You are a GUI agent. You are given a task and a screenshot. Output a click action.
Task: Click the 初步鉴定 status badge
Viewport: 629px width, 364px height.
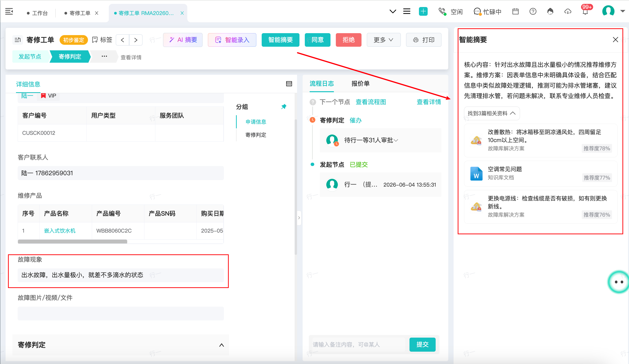point(74,40)
